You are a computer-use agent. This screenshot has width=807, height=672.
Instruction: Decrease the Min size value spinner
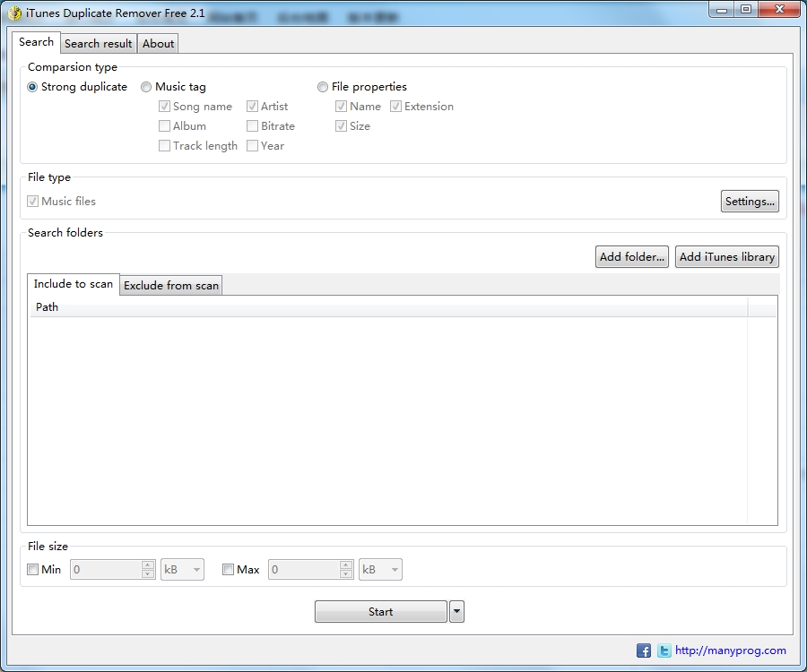148,573
